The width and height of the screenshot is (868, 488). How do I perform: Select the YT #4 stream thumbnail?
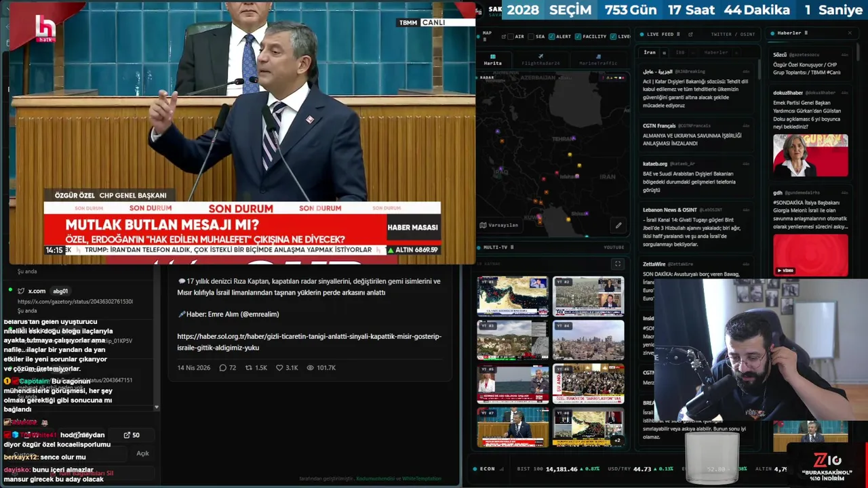point(589,340)
